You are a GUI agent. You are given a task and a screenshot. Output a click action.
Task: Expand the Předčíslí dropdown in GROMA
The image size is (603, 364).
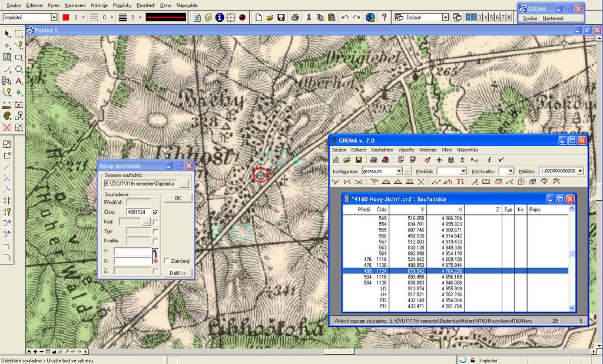463,171
